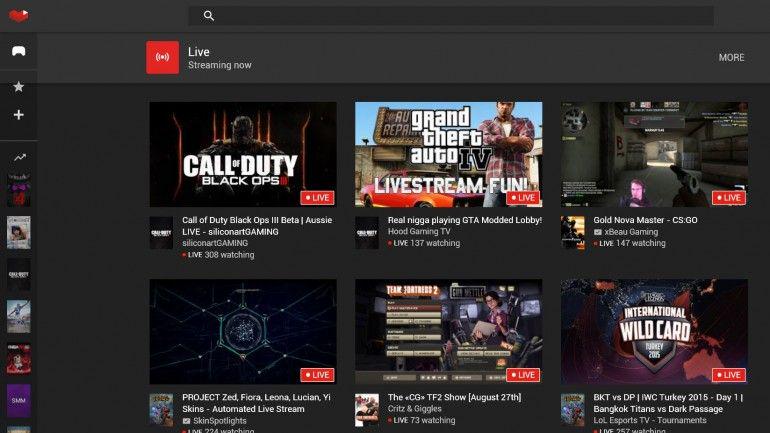770x433 pixels.
Task: Click '147 watching' viewer count text
Action: click(x=640, y=243)
